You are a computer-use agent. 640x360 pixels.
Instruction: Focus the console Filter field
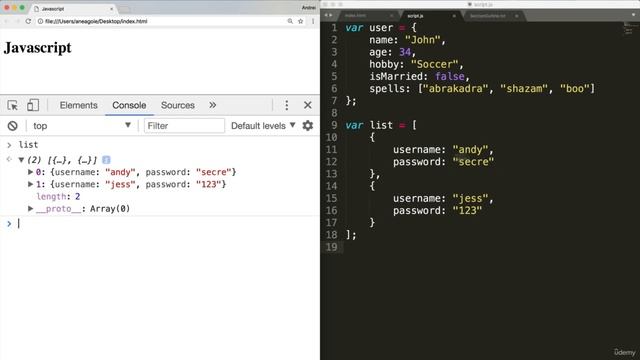184,126
